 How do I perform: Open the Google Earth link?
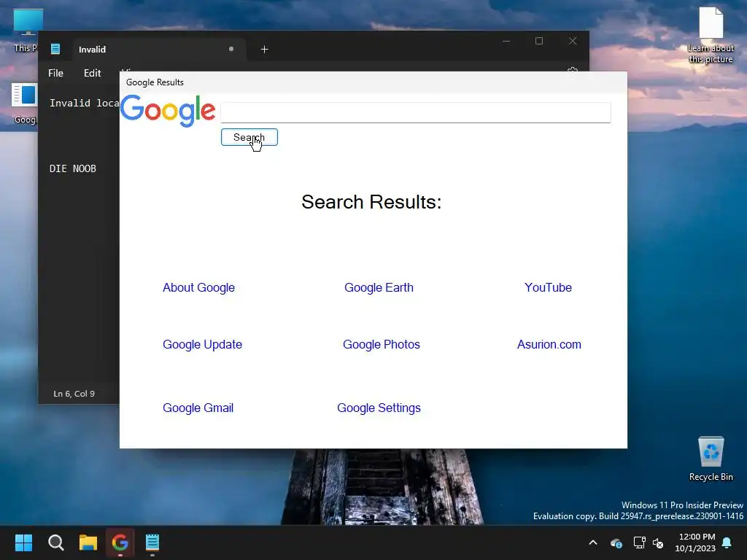tap(379, 287)
